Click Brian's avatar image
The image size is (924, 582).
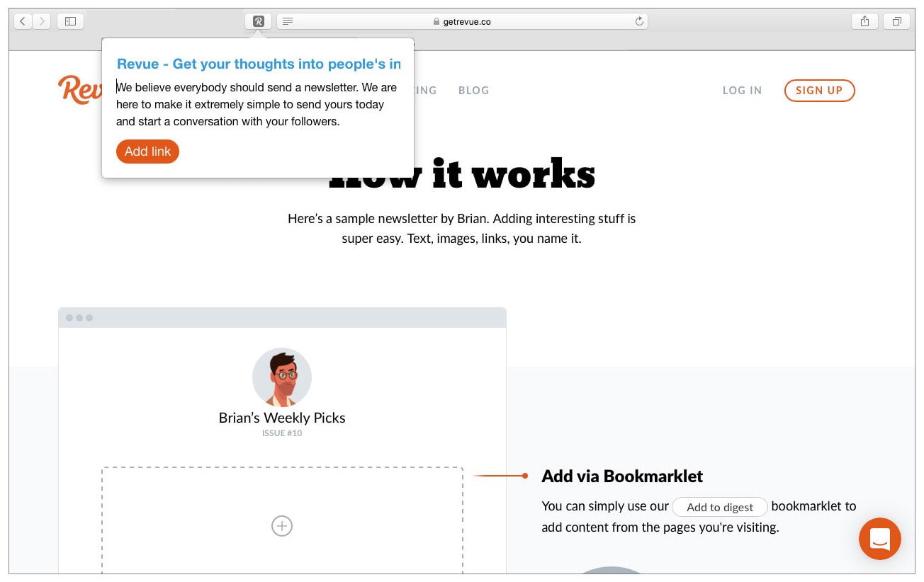pos(282,377)
